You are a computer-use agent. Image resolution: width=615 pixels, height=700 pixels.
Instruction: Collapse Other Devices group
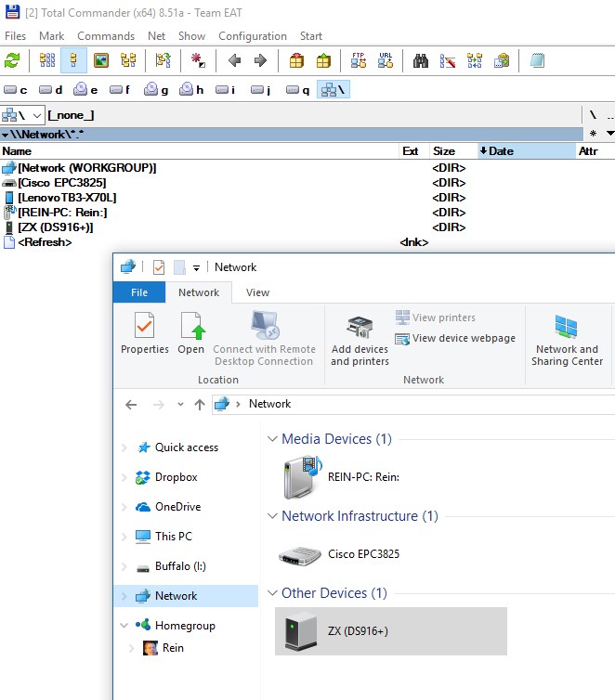tap(272, 593)
